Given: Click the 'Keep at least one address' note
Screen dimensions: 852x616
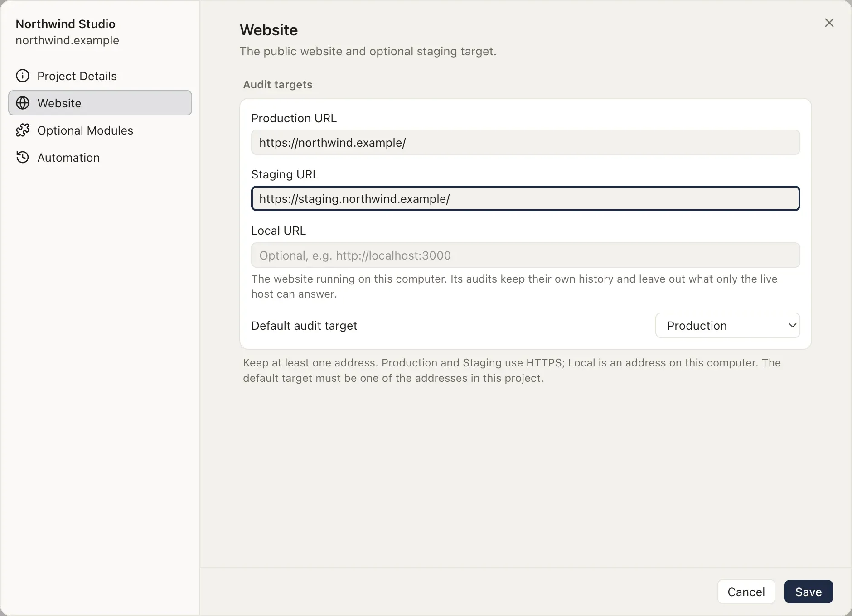Looking at the screenshot, I should pos(512,371).
